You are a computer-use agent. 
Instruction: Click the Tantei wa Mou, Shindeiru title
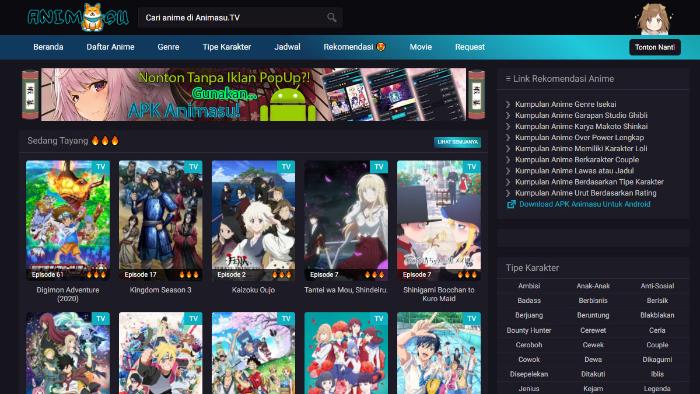[x=346, y=290]
